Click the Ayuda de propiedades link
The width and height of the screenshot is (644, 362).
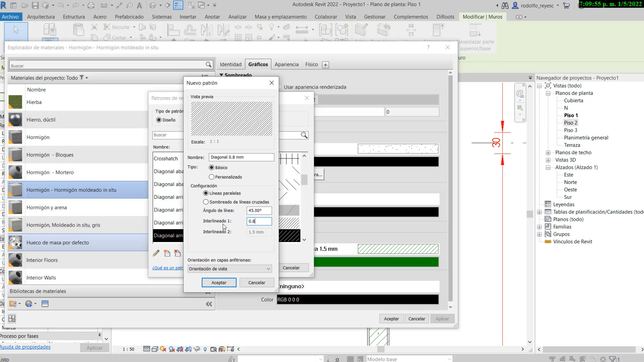[25, 347]
